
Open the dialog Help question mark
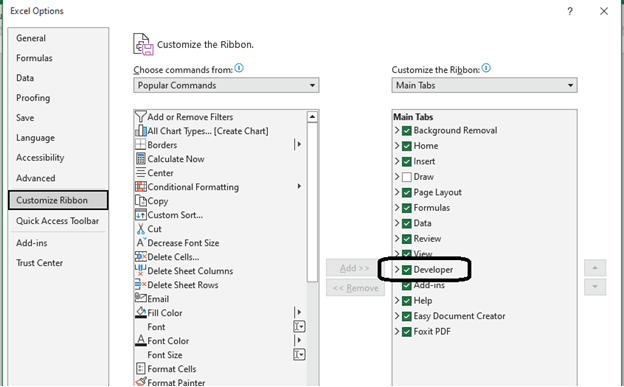(570, 11)
